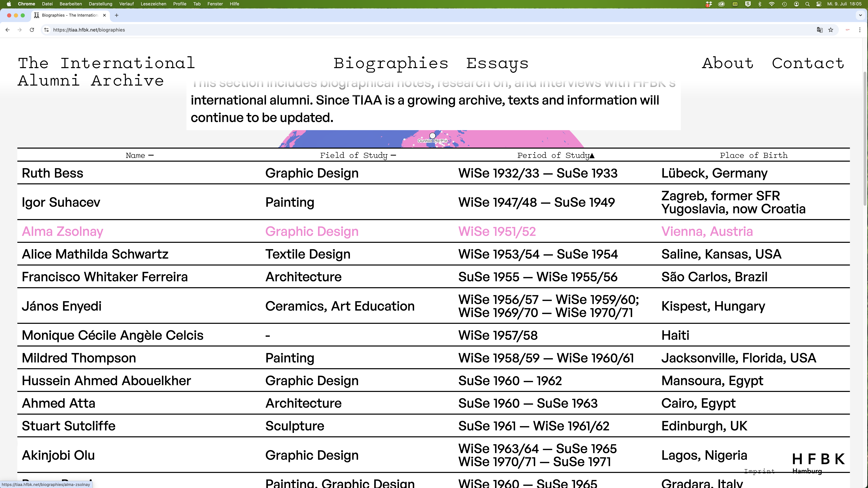
Task: Open Chrome's three-dot menu
Action: (860, 30)
